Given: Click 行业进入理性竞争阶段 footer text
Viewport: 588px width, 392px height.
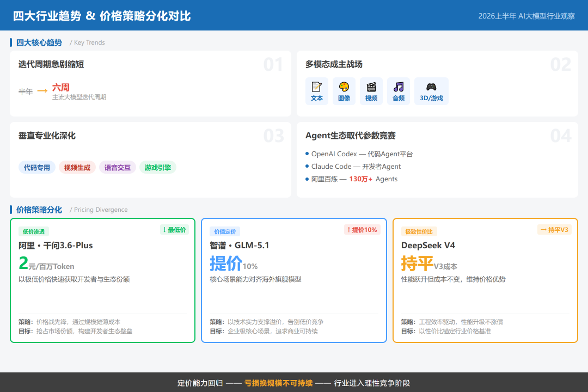Looking at the screenshot, I should [372, 383].
